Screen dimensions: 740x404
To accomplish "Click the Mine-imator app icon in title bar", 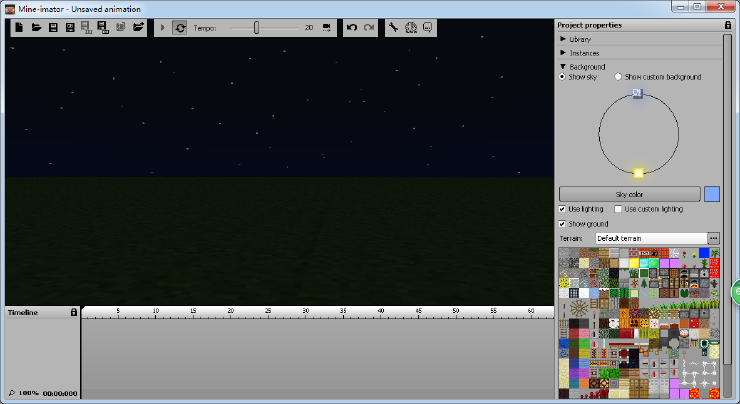I will tap(10, 9).
